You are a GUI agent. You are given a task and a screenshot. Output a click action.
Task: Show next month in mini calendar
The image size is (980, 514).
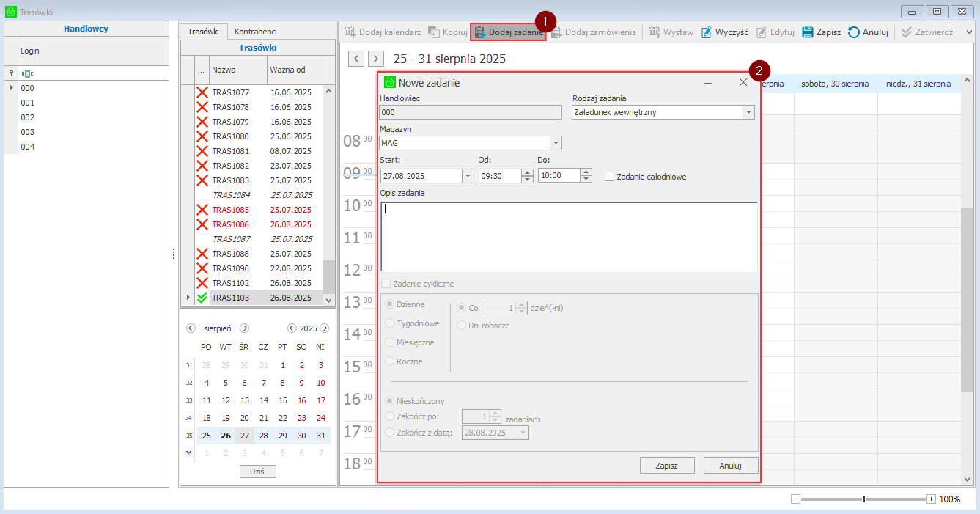[245, 328]
